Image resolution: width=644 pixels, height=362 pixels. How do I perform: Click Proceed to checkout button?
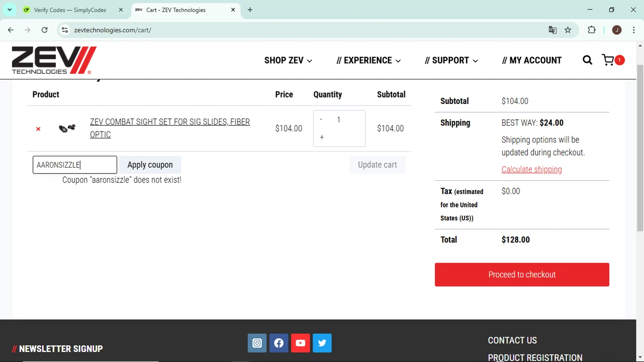point(522,275)
